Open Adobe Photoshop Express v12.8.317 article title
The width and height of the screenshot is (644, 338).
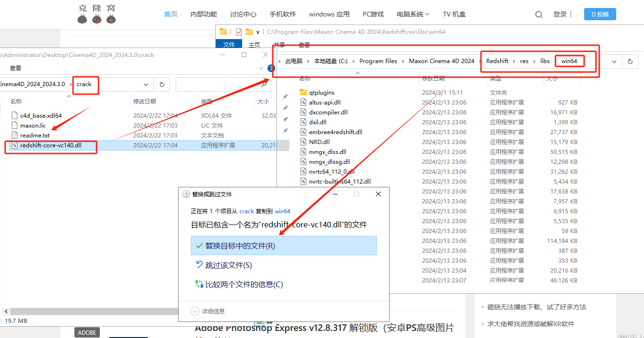click(x=325, y=328)
